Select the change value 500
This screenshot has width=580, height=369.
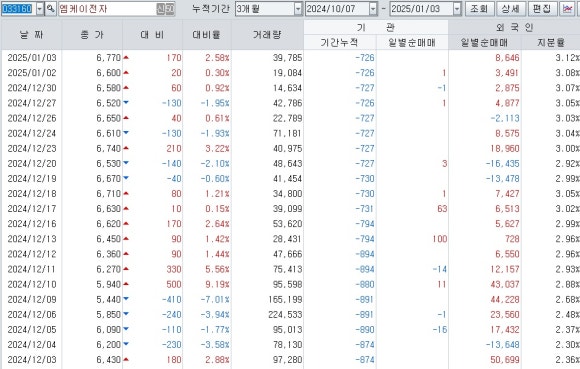pyautogui.click(x=174, y=284)
